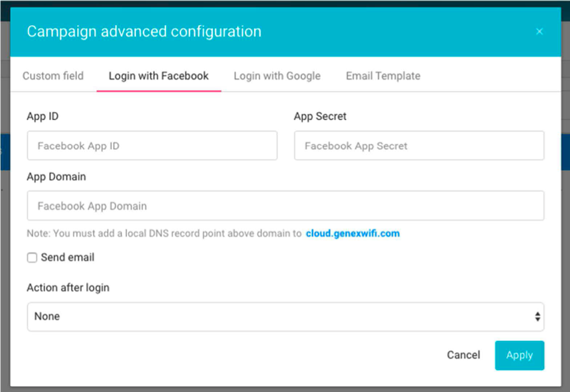The height and width of the screenshot is (392, 570).
Task: Select the Facebook App Domain input
Action: pyautogui.click(x=285, y=206)
